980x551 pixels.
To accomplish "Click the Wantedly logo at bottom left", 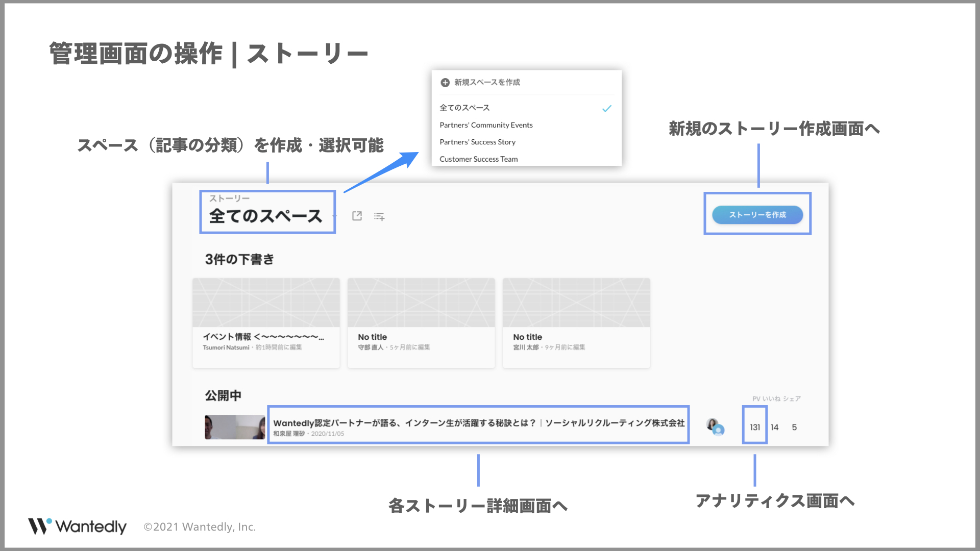I will (77, 526).
